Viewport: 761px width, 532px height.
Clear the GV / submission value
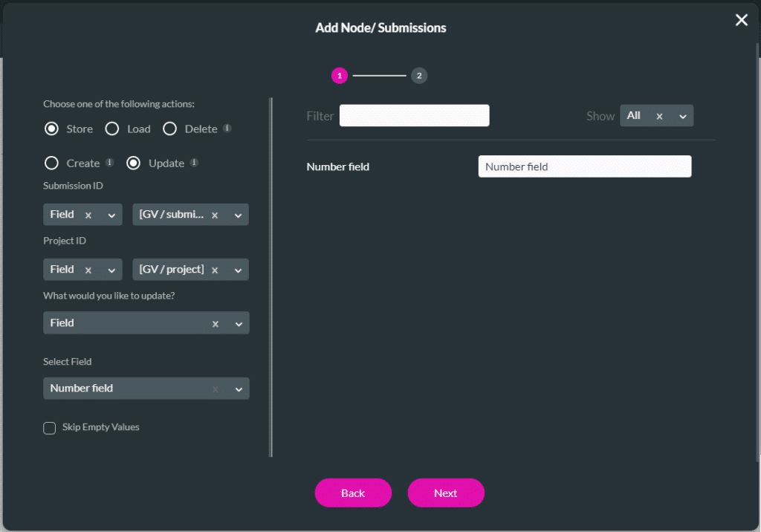(x=215, y=215)
